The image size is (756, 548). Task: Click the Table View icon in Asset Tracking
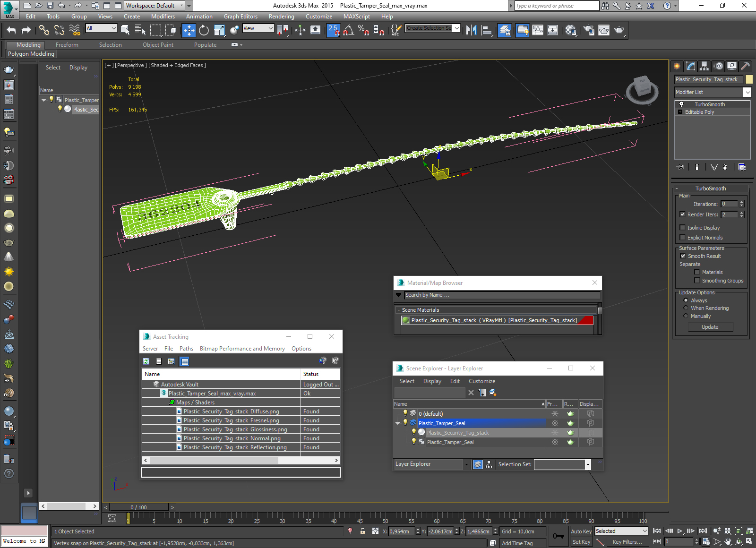185,361
